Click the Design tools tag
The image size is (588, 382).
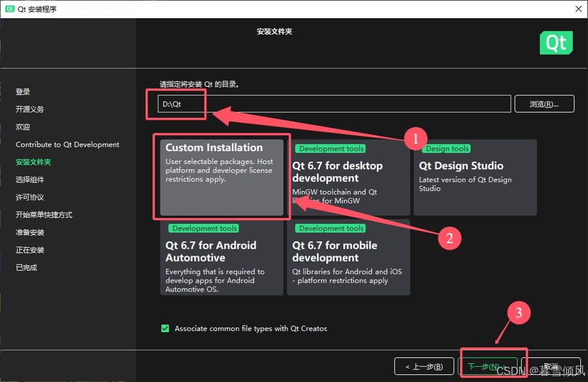click(446, 149)
